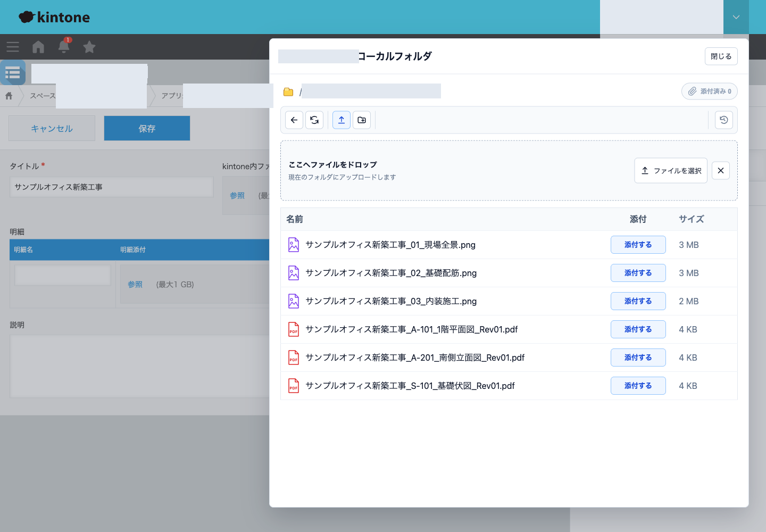
Task: Dismiss the file drop area with X
Action: tap(721, 171)
